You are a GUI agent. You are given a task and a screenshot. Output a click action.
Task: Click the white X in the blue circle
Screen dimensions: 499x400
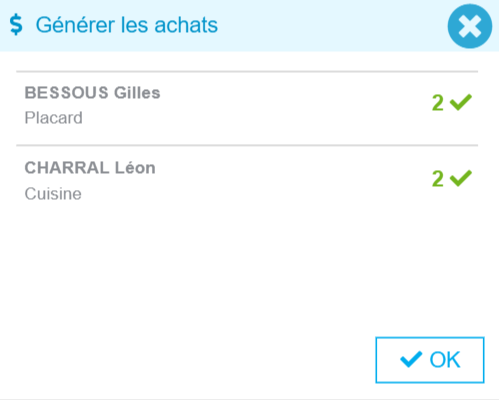click(x=470, y=26)
